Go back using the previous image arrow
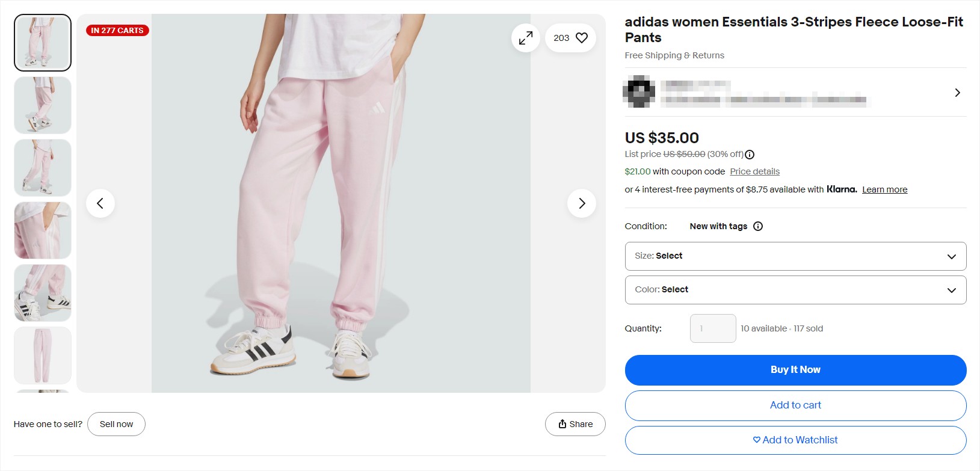Image resolution: width=980 pixels, height=471 pixels. tap(100, 203)
